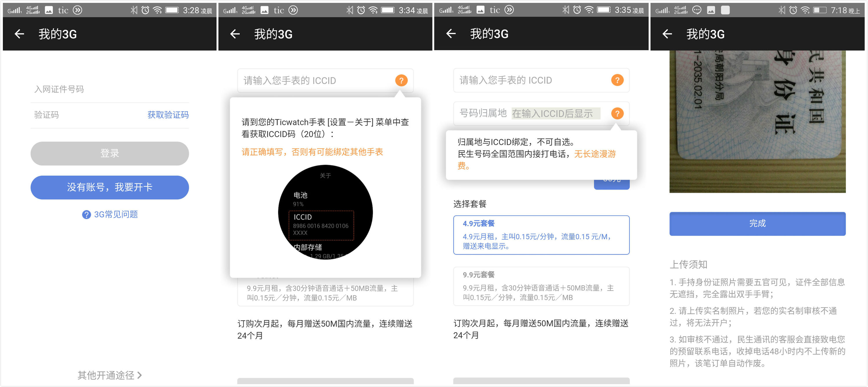This screenshot has height=387, width=868.
Task: Tap the messaging icon in the status bar
Action: [x=697, y=10]
